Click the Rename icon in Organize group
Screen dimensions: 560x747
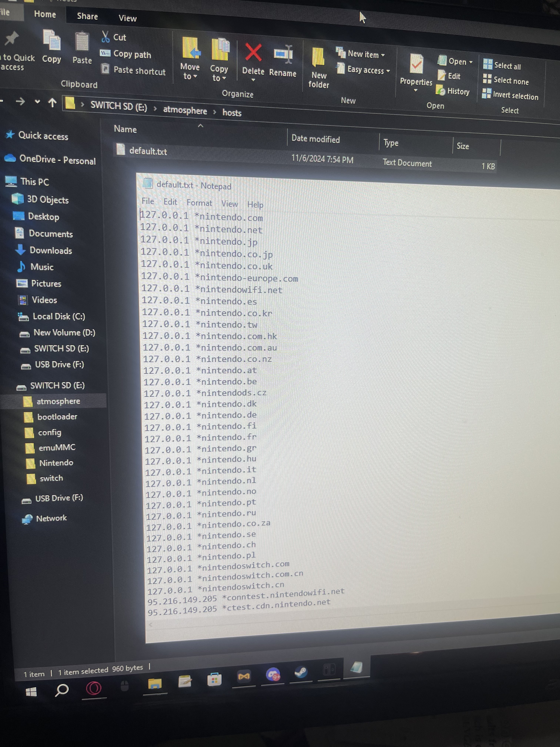[x=283, y=54]
